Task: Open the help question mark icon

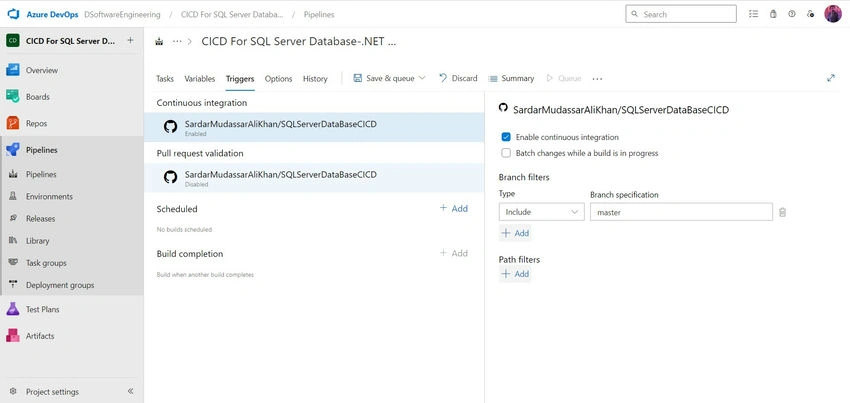Action: (792, 14)
